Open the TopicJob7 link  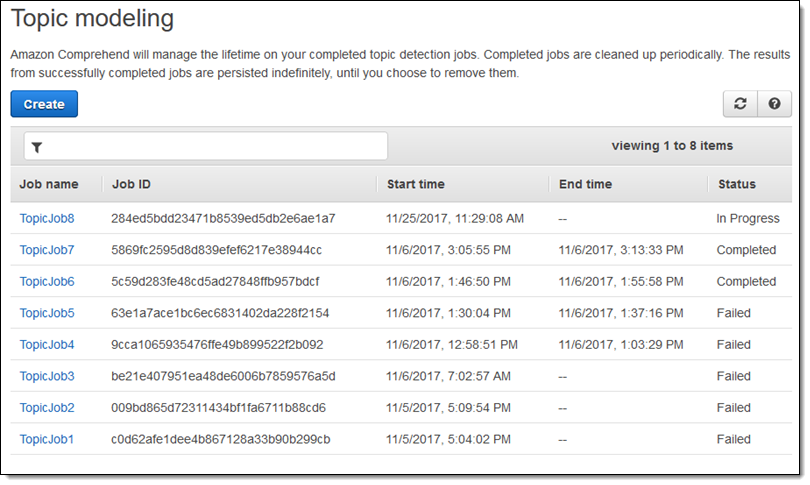(47, 250)
